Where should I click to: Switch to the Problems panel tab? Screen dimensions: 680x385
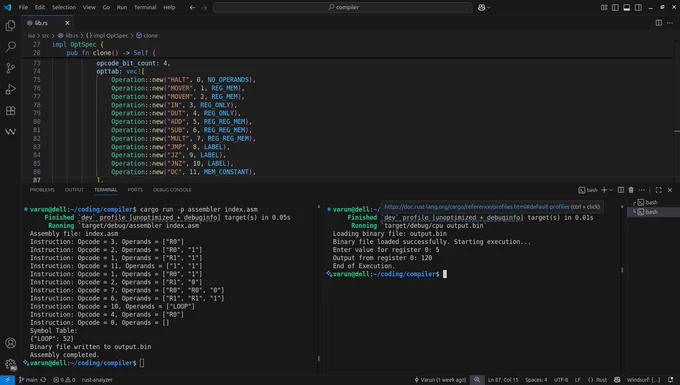pyautogui.click(x=42, y=190)
